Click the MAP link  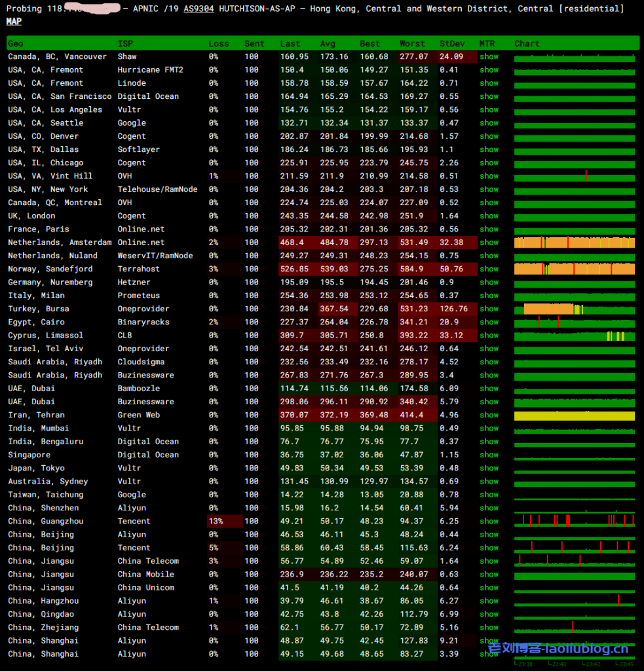(x=14, y=21)
